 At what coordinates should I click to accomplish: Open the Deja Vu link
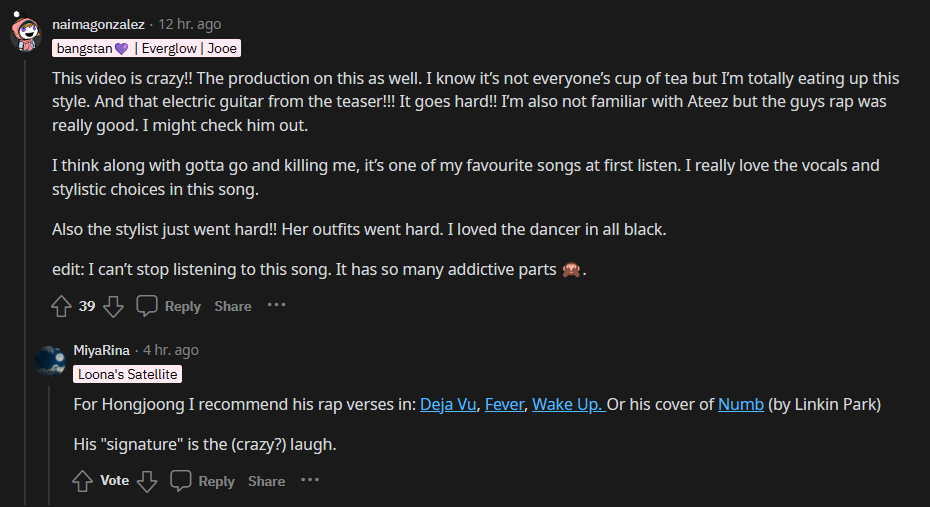[447, 405]
